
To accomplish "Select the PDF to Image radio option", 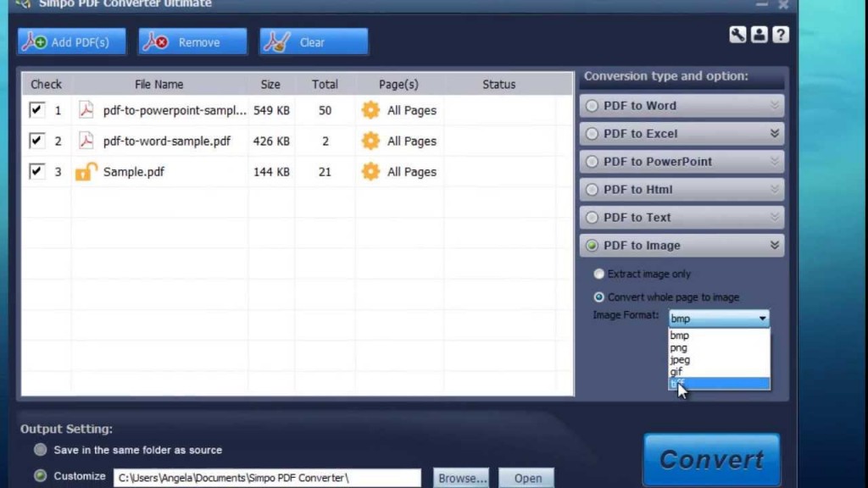I will click(x=592, y=245).
